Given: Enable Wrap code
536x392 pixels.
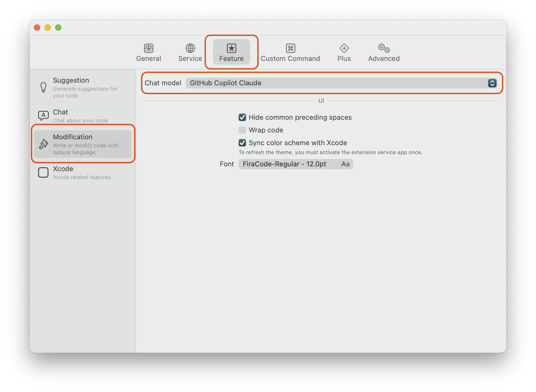Looking at the screenshot, I should (x=242, y=130).
